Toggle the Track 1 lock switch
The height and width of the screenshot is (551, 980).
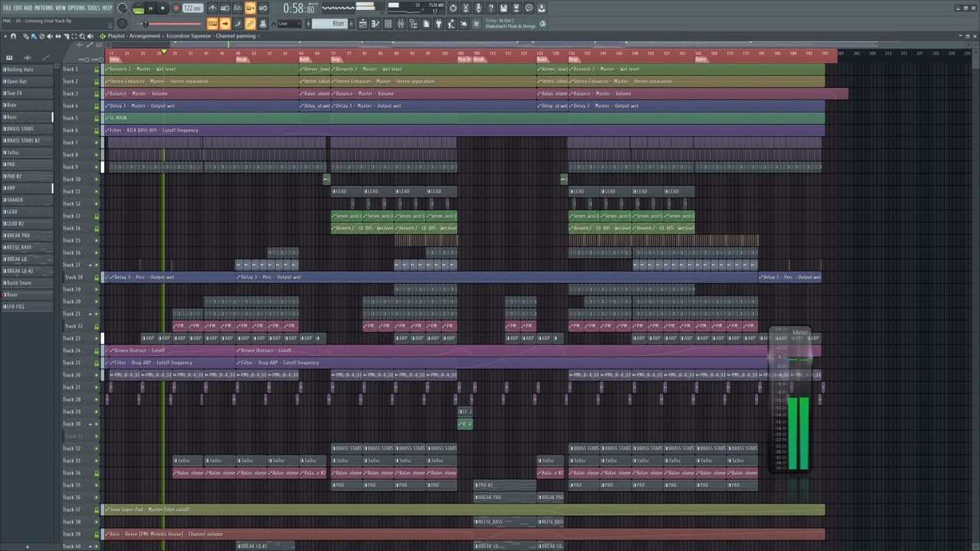point(96,69)
